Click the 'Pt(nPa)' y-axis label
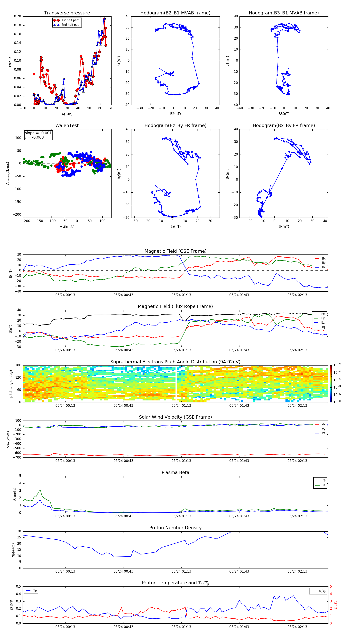Viewport: 351px width, 644px height. pyautogui.click(x=10, y=61)
